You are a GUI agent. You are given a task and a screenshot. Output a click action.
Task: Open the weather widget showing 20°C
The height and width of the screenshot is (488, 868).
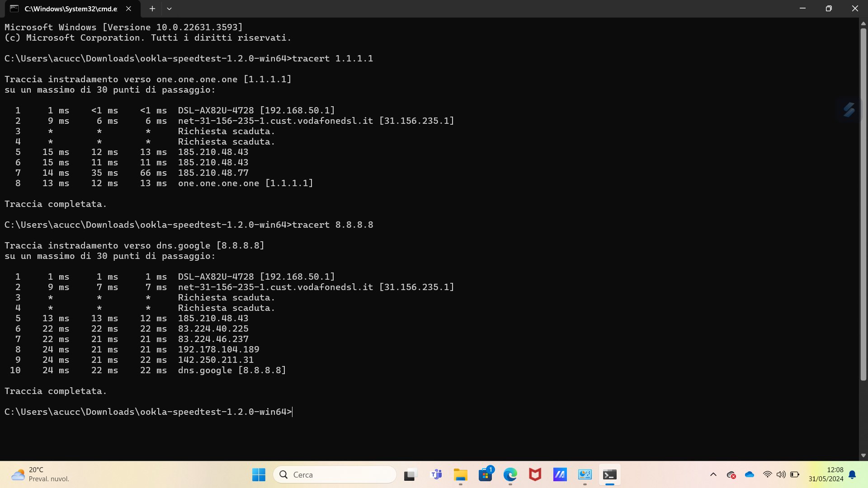click(x=41, y=474)
